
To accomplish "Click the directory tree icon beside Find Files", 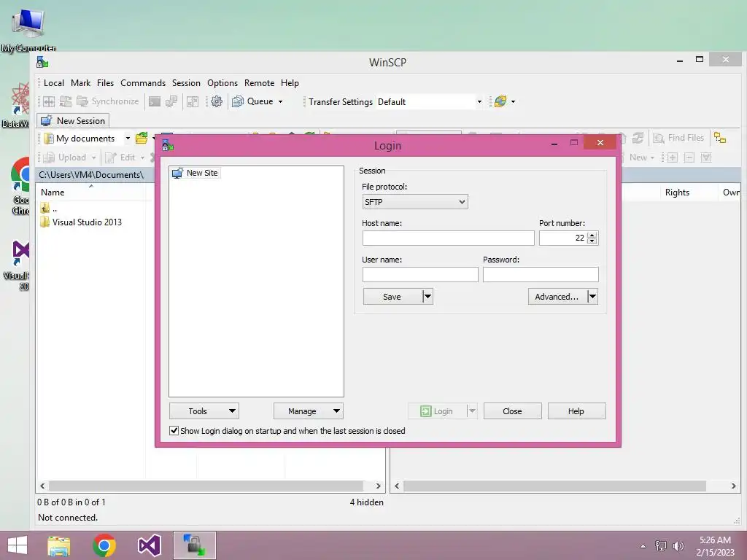I will point(720,138).
